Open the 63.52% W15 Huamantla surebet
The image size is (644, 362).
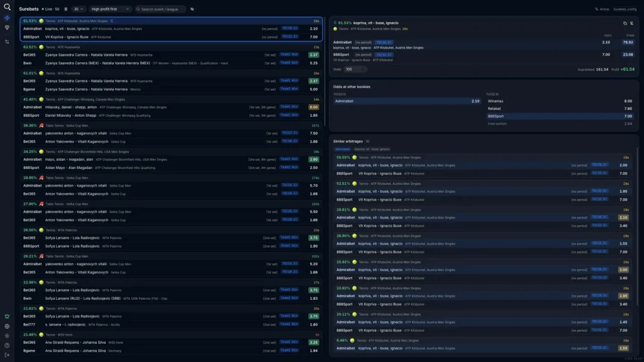coord(171,55)
